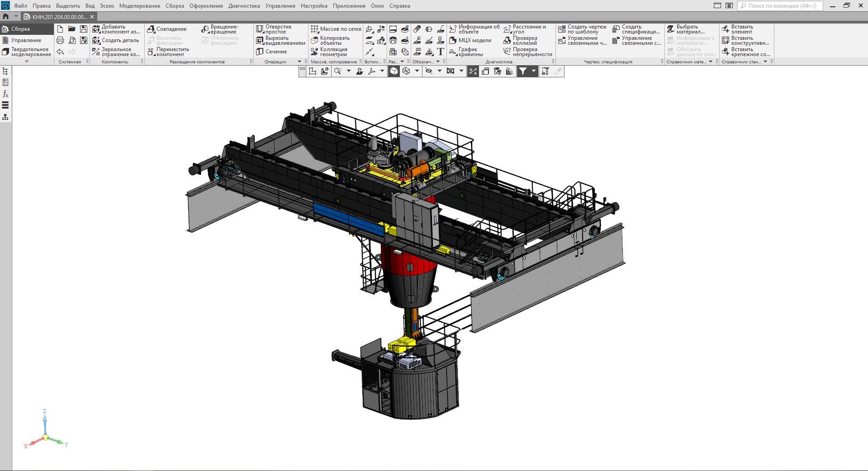Open the Моделирование menu
Image resolution: width=868 pixels, height=471 pixels.
tap(139, 6)
